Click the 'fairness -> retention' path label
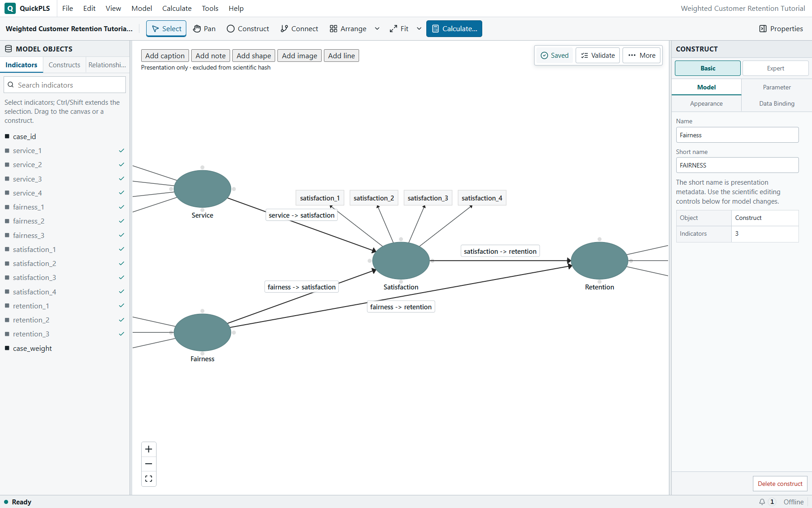 point(401,307)
